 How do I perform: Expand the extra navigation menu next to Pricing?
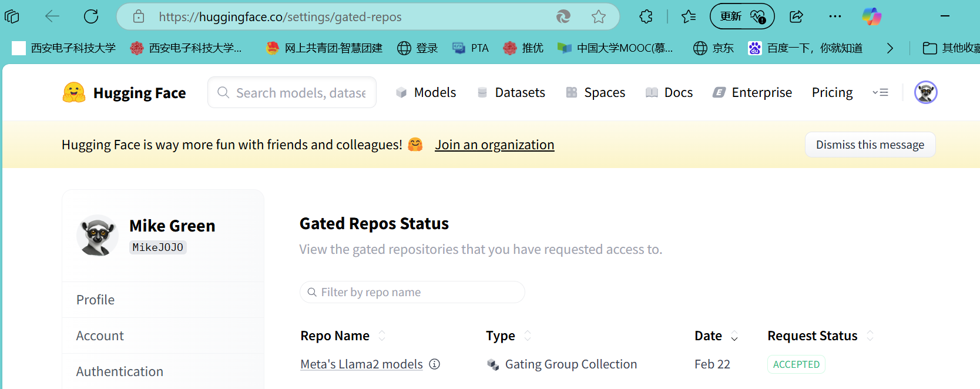[x=880, y=92]
